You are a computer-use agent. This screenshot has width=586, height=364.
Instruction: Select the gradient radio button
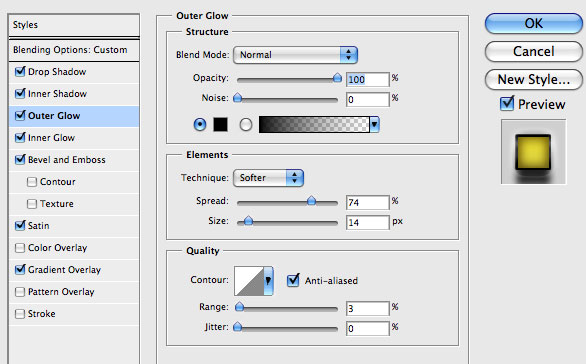point(246,124)
